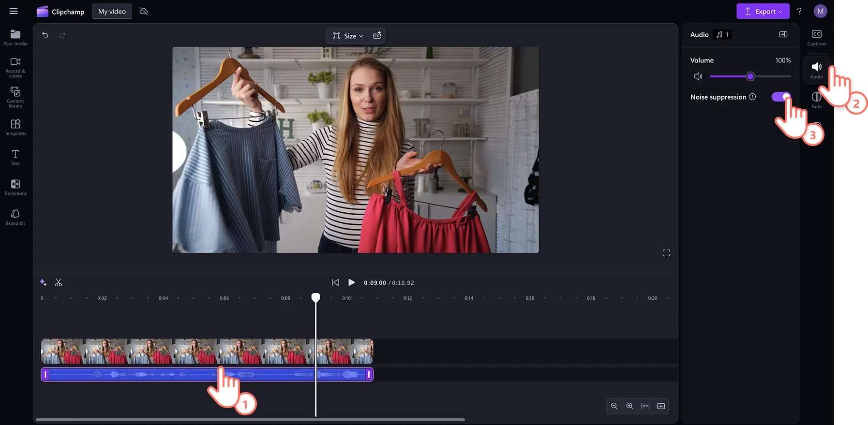The image size is (868, 425).
Task: Open the Audio panel tab
Action: coord(817,70)
